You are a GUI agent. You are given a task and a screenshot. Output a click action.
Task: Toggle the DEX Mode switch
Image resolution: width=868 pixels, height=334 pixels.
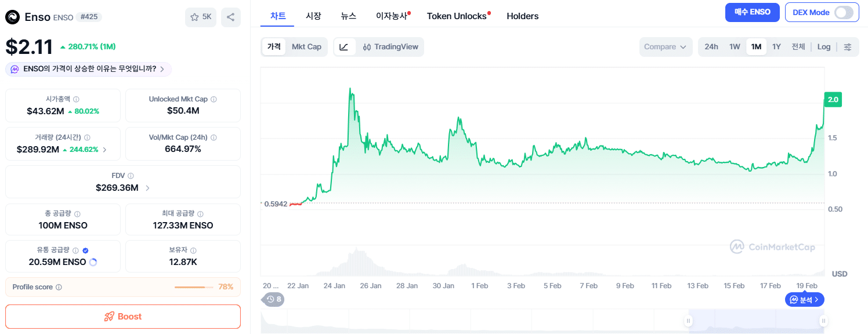pos(843,12)
